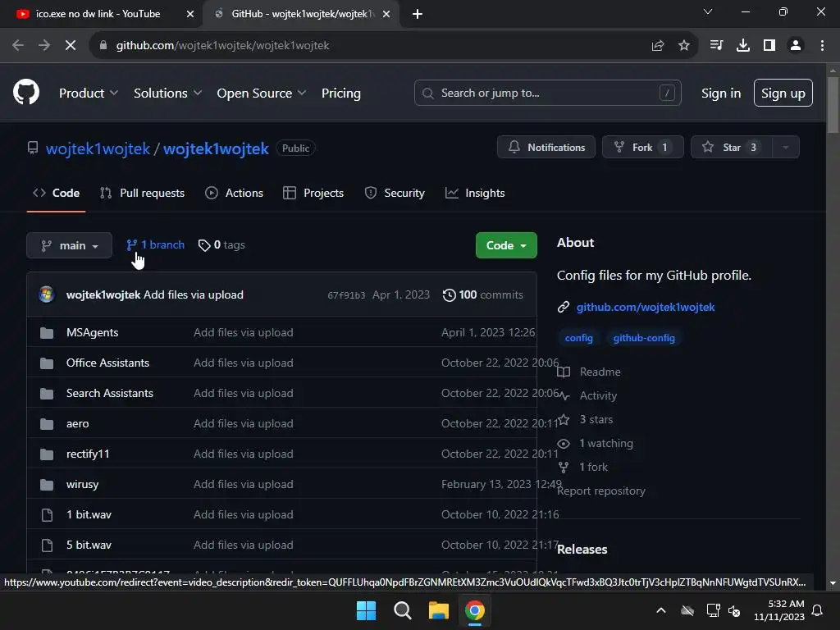This screenshot has height=630, width=840.
Task: Close the GitHub tab
Action: [386, 14]
